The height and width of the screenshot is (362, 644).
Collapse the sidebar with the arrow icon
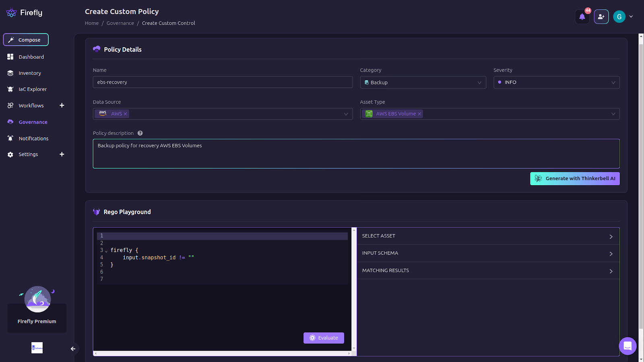(73, 349)
